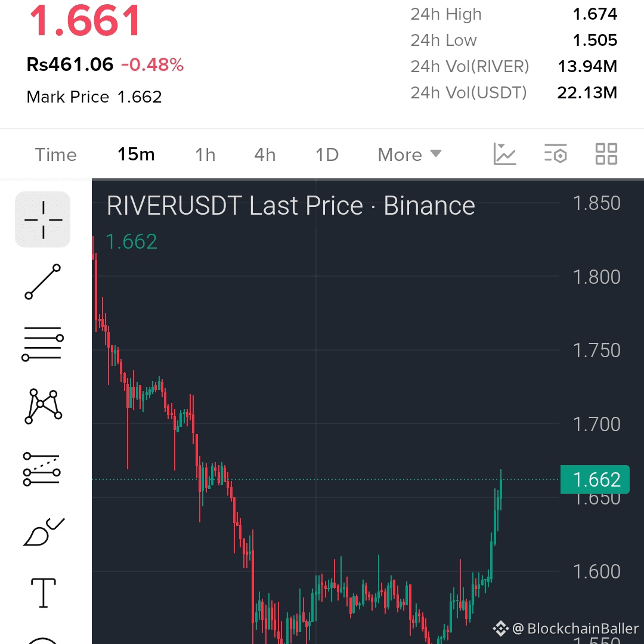The width and height of the screenshot is (644, 644).
Task: Select the 1D timeframe tab
Action: pyautogui.click(x=327, y=155)
